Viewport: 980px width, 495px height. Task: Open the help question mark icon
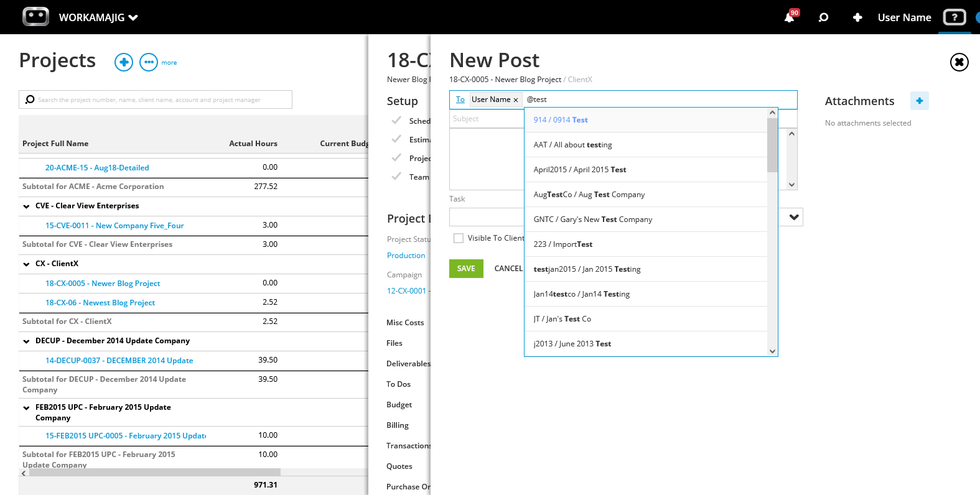click(x=954, y=17)
